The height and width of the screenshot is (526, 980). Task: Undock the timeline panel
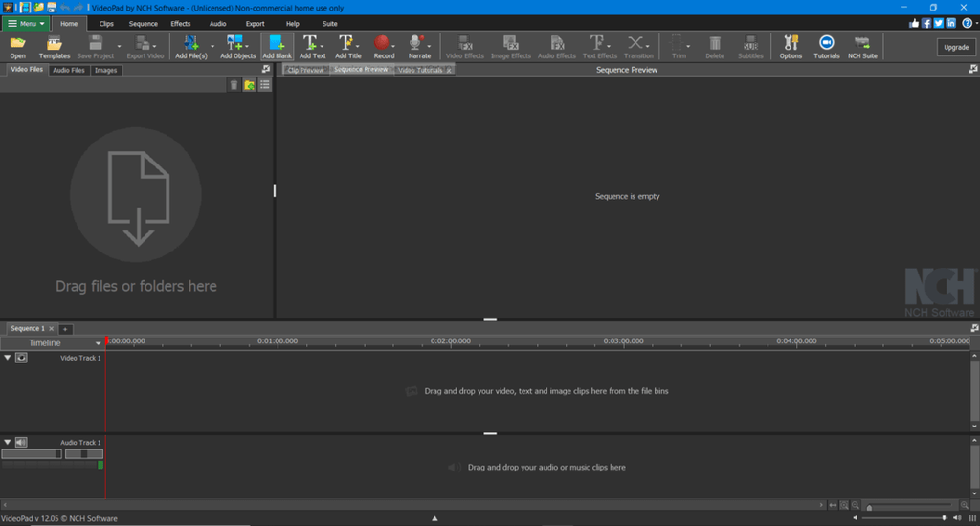(974, 328)
